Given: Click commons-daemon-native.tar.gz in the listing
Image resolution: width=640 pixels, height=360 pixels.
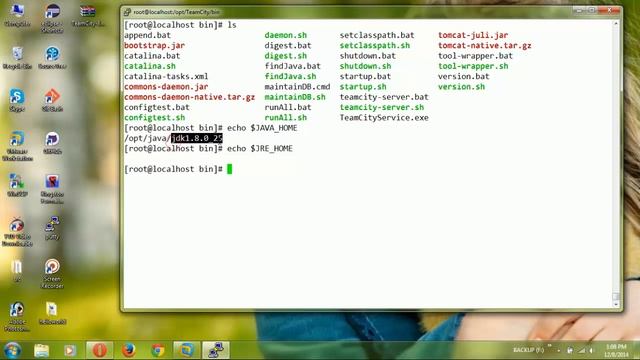Looking at the screenshot, I should [x=189, y=97].
